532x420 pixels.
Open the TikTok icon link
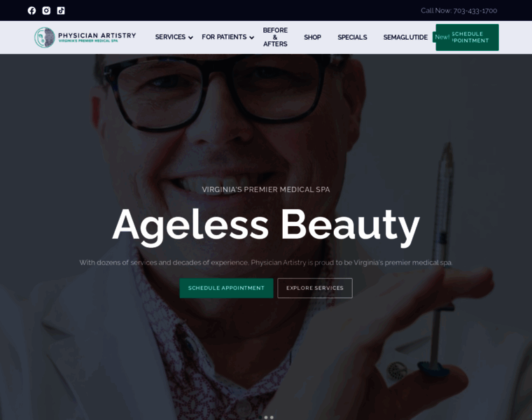coord(61,10)
